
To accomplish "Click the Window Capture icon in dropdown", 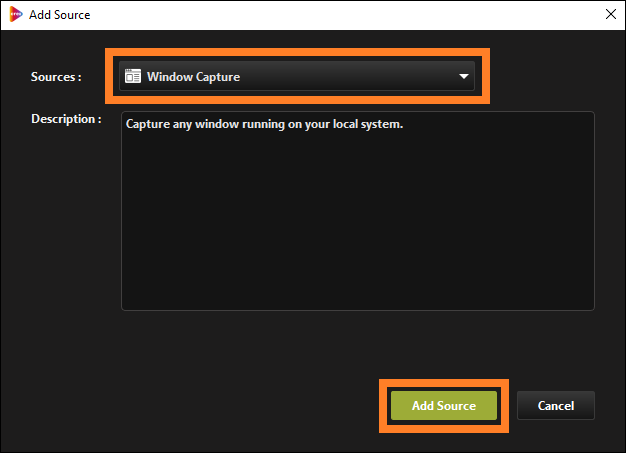I will pyautogui.click(x=133, y=76).
